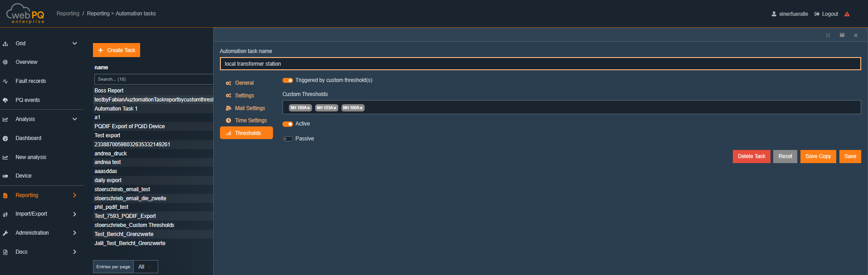Click the Overview sidebar icon
The height and width of the screenshot is (275, 868).
tap(5, 63)
